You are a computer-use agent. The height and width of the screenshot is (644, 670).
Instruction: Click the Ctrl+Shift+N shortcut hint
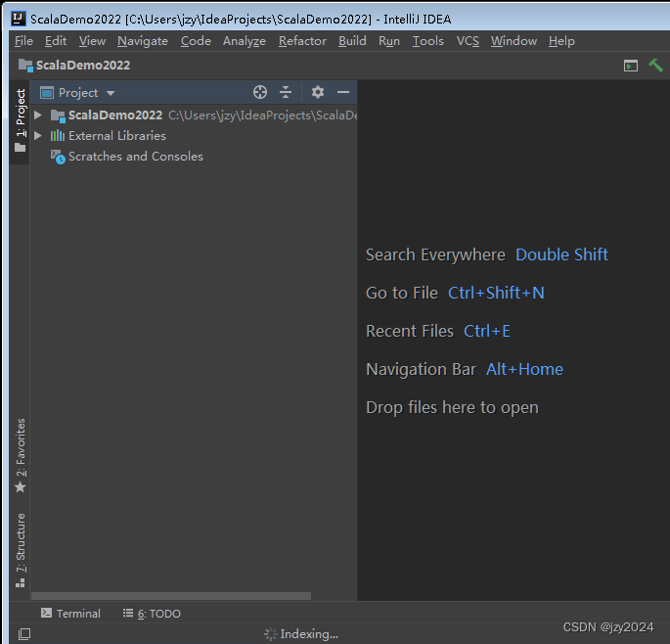coord(496,293)
